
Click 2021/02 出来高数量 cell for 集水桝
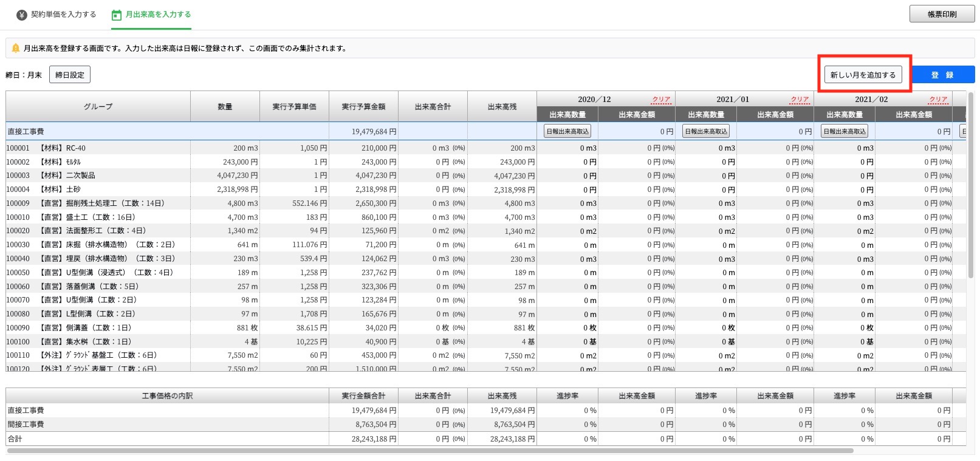pyautogui.click(x=845, y=342)
